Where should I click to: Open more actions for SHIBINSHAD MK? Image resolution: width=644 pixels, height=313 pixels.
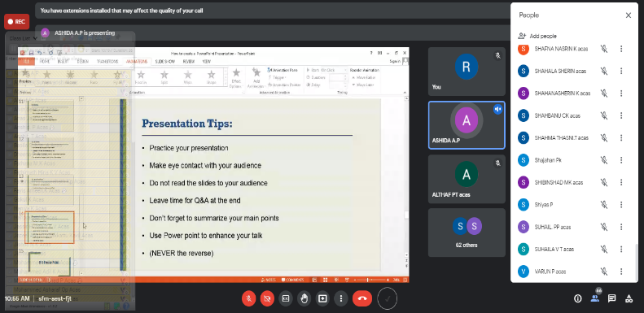coord(621,182)
